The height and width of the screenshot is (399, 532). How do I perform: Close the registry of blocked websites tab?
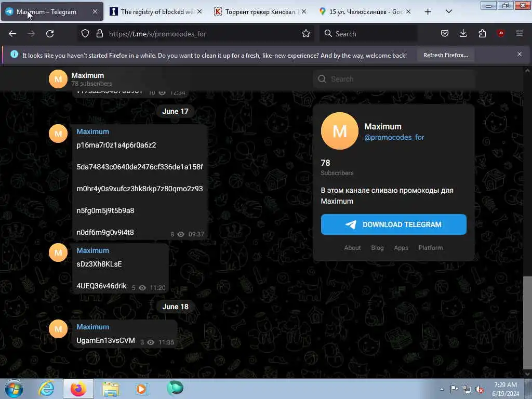(199, 12)
